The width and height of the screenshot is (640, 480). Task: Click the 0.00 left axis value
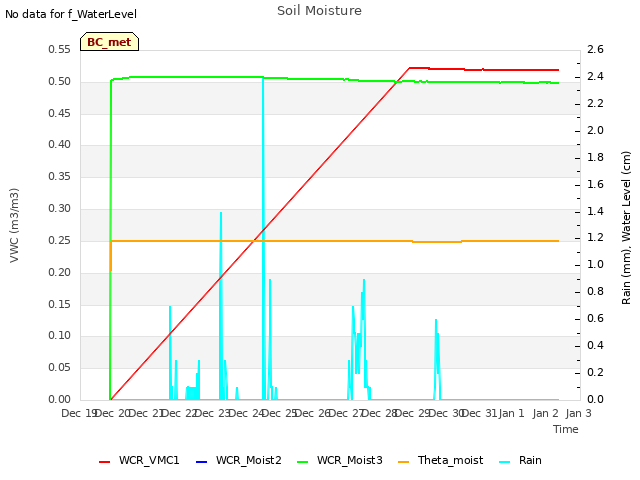(59, 399)
